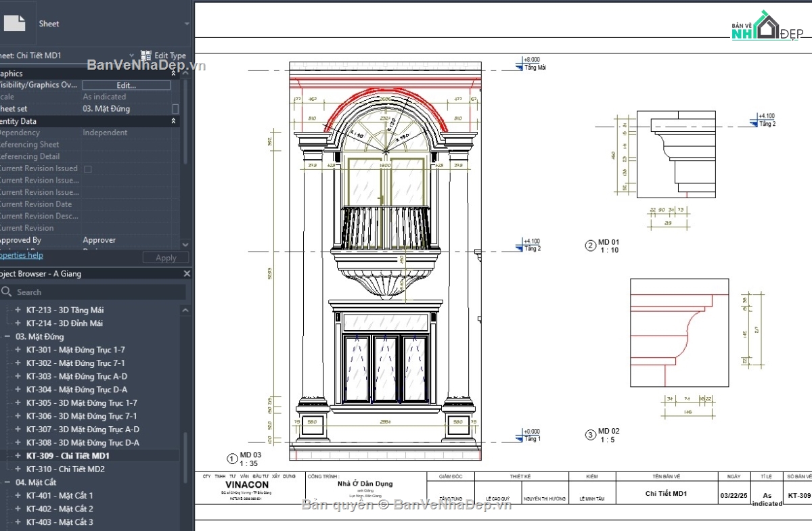Toggle the Current Revision Issued checkbox
The width and height of the screenshot is (812, 531).
(x=87, y=168)
